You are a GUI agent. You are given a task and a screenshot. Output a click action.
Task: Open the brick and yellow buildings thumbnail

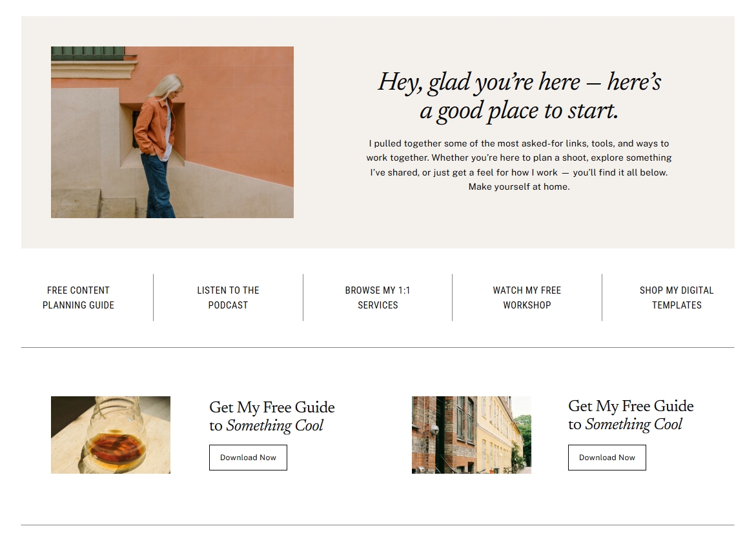471,435
